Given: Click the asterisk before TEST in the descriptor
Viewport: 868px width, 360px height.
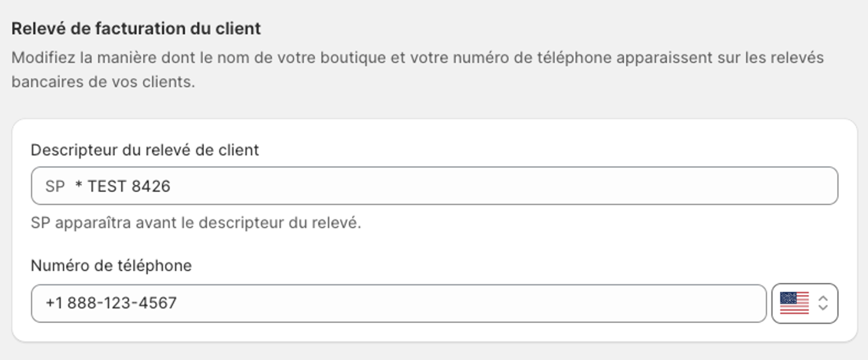Looking at the screenshot, I should point(79,185).
